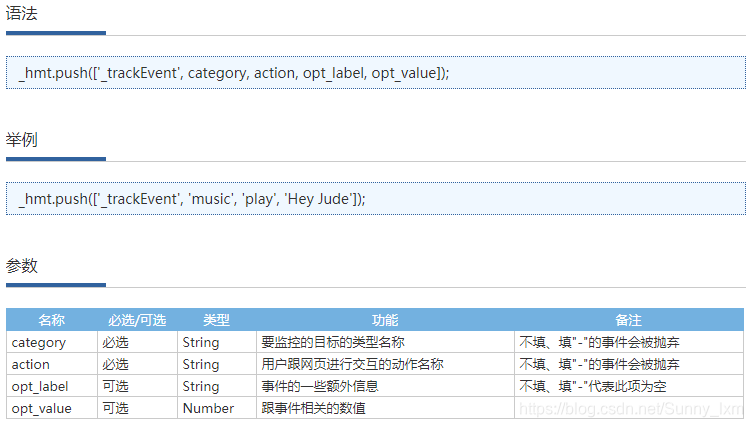Select the 必选/可选 column header
This screenshot has height=427, width=753.
tap(137, 320)
